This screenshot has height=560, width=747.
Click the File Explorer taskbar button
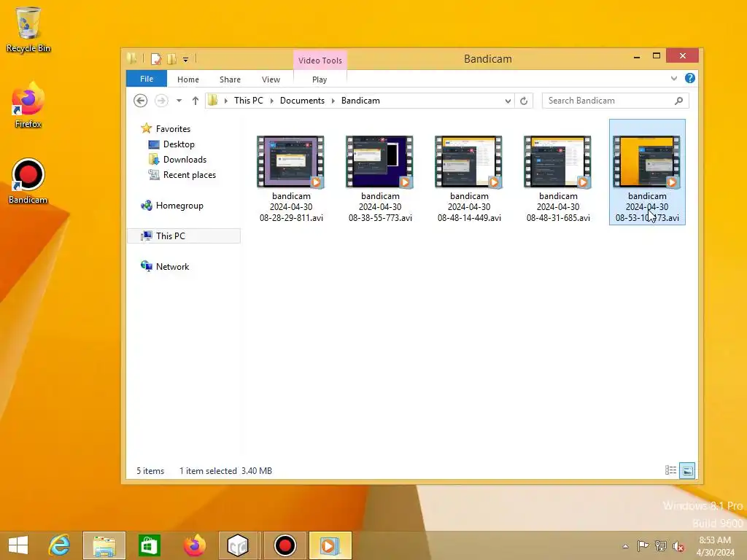(x=104, y=545)
